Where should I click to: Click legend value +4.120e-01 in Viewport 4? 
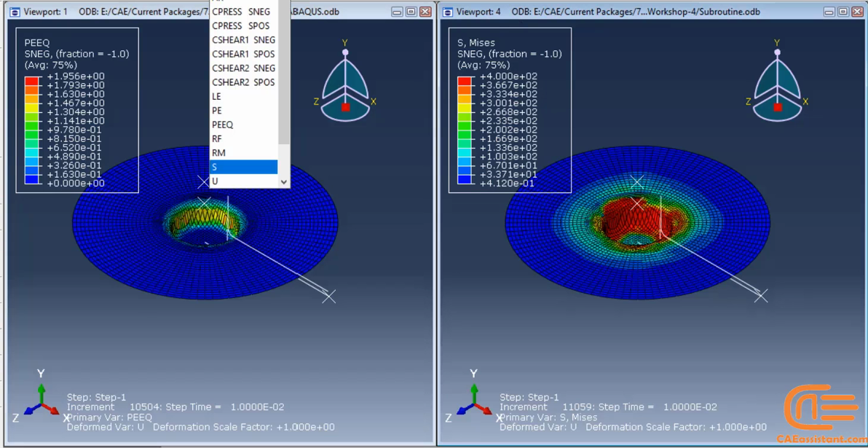[x=508, y=183]
